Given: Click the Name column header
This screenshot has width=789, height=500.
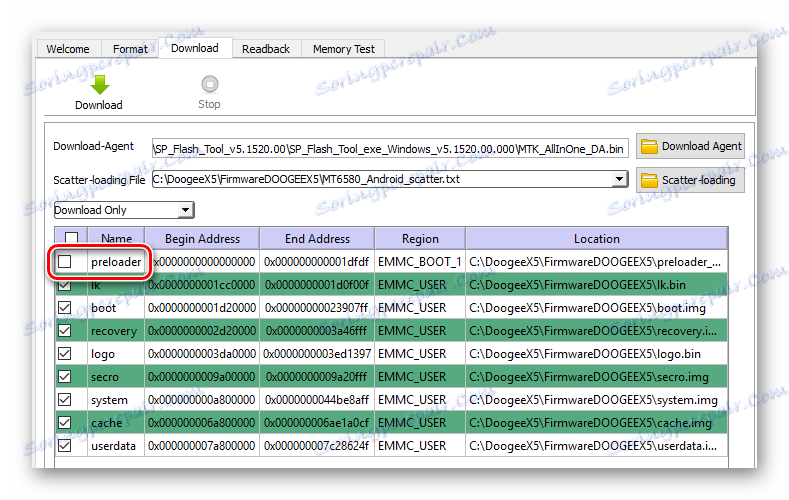Looking at the screenshot, I should click(x=116, y=238).
